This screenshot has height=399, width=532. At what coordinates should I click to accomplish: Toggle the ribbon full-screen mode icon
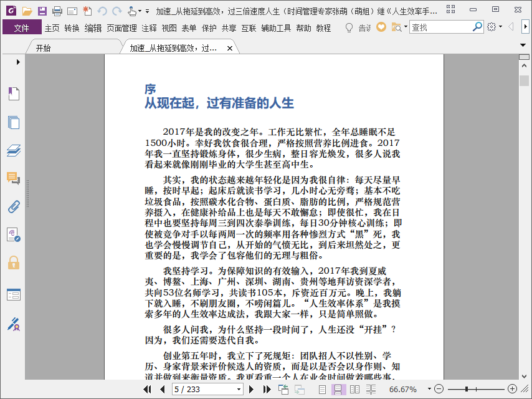450,9
